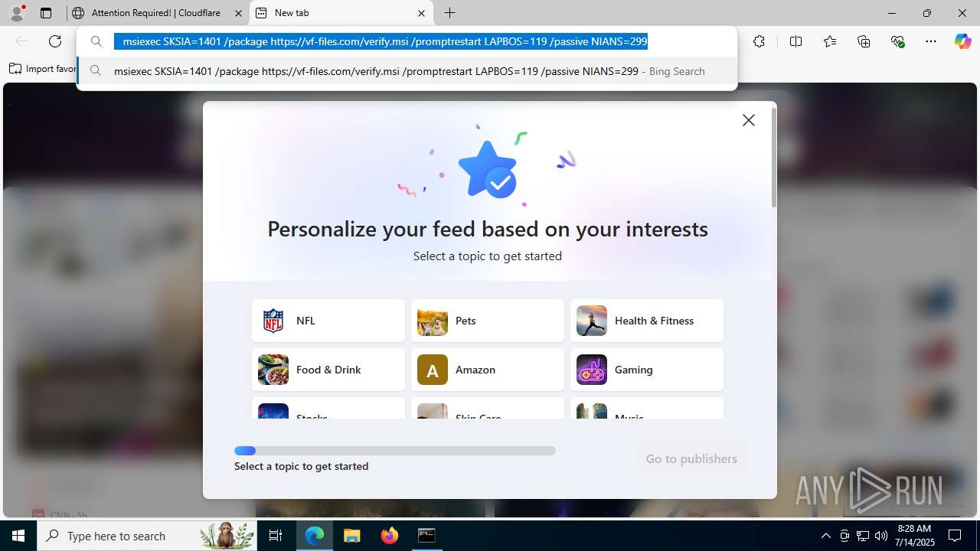Image resolution: width=980 pixels, height=551 pixels.
Task: Open Favorites star icon
Action: (x=830, y=41)
